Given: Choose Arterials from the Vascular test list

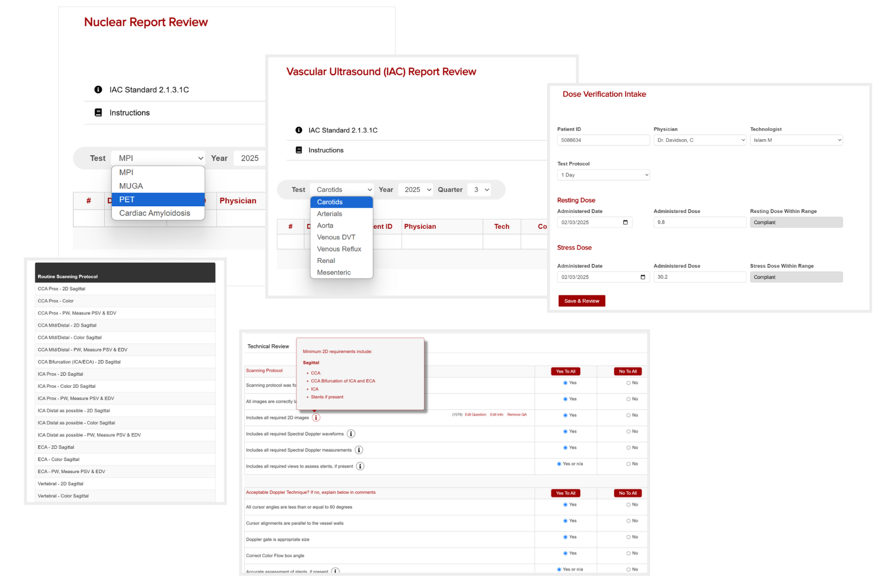Looking at the screenshot, I should [x=342, y=214].
